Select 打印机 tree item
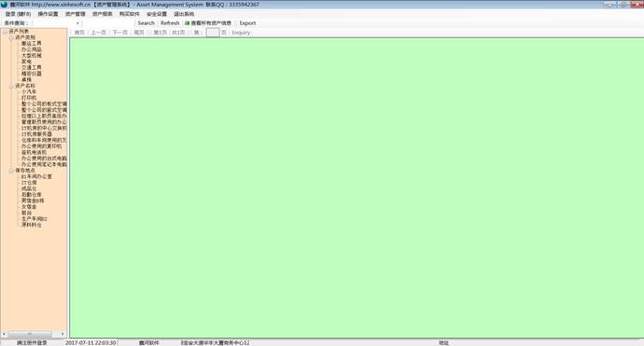Image resolution: width=644 pixels, height=346 pixels. 29,98
